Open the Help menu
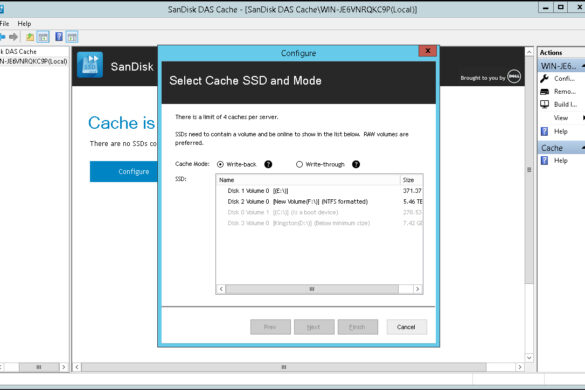Image resolution: width=585 pixels, height=390 pixels. [24, 24]
